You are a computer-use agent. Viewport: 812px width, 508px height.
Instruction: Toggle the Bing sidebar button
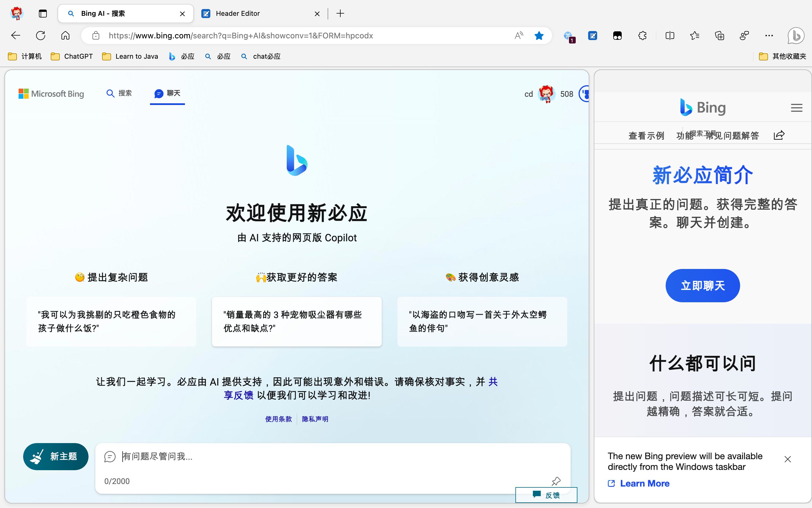(796, 36)
